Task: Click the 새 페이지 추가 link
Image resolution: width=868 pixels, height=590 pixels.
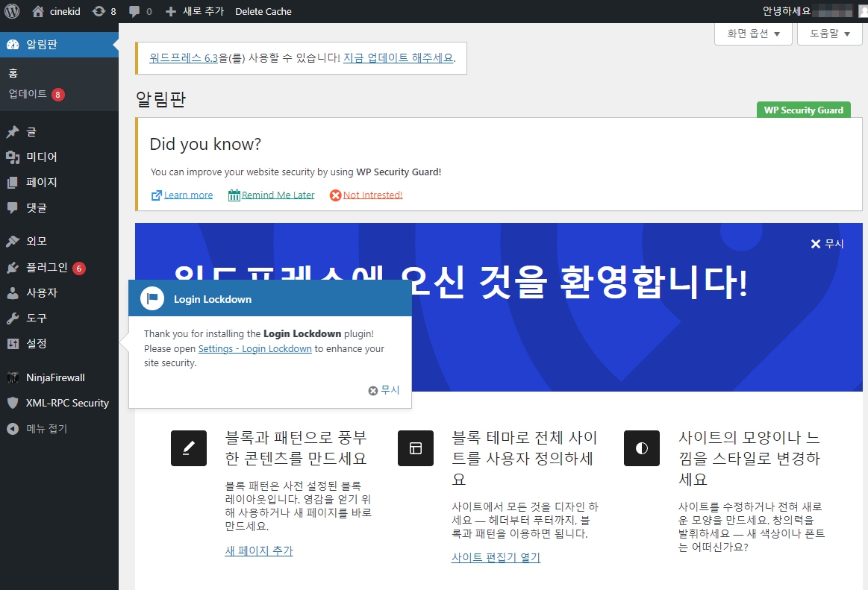Action: tap(258, 550)
